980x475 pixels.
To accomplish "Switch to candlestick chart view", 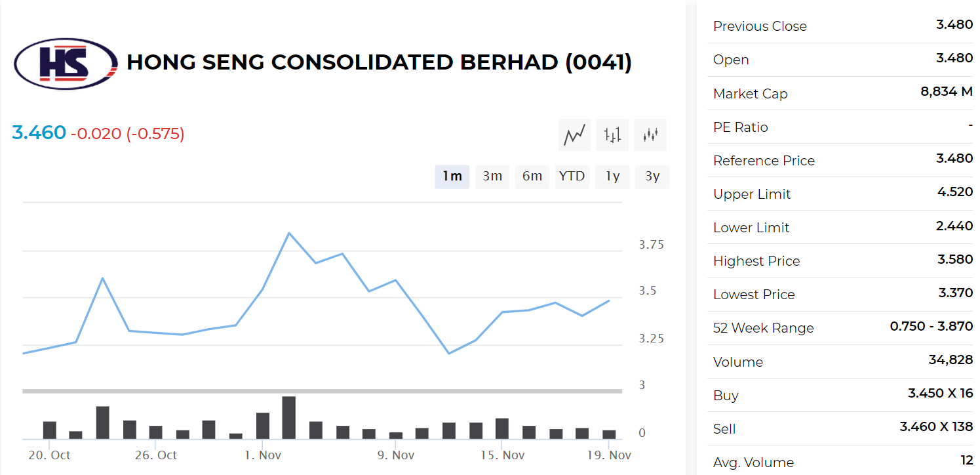I will point(651,135).
